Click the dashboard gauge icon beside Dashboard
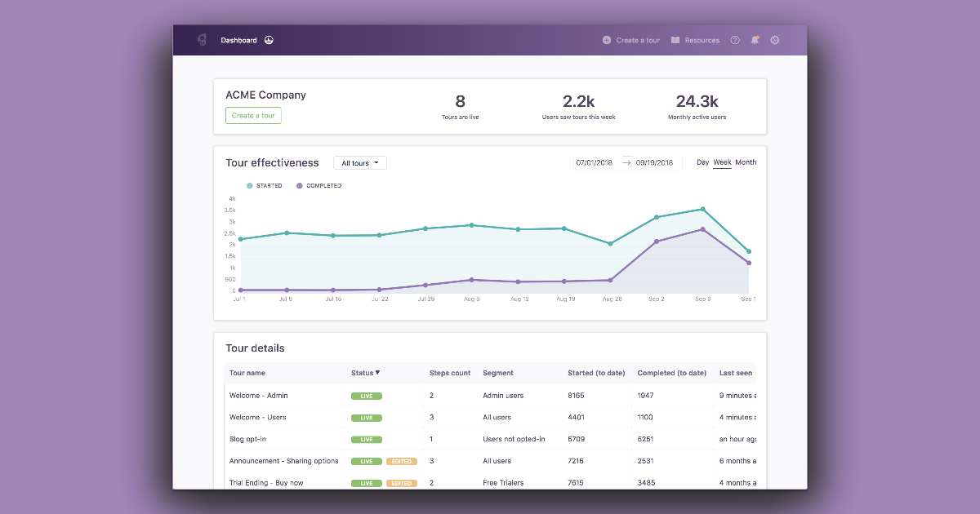 click(269, 40)
